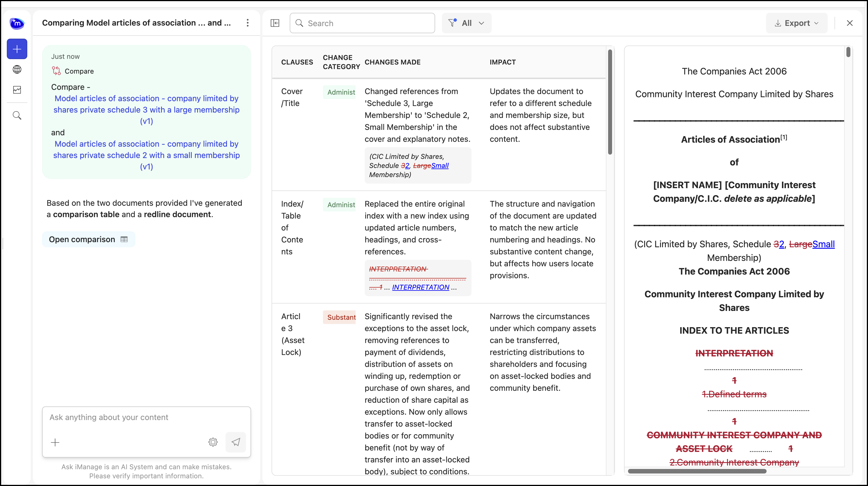This screenshot has height=486, width=868.
Task: Expand the All filter dropdown
Action: point(466,23)
